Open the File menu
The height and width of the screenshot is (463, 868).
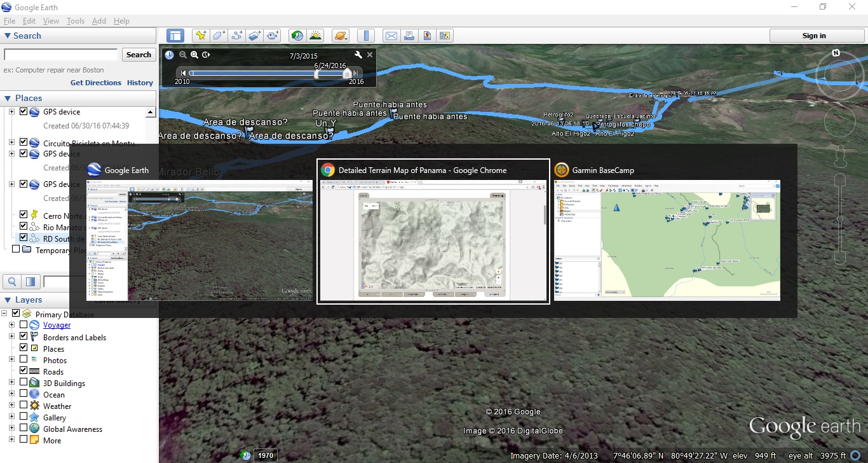(9, 21)
